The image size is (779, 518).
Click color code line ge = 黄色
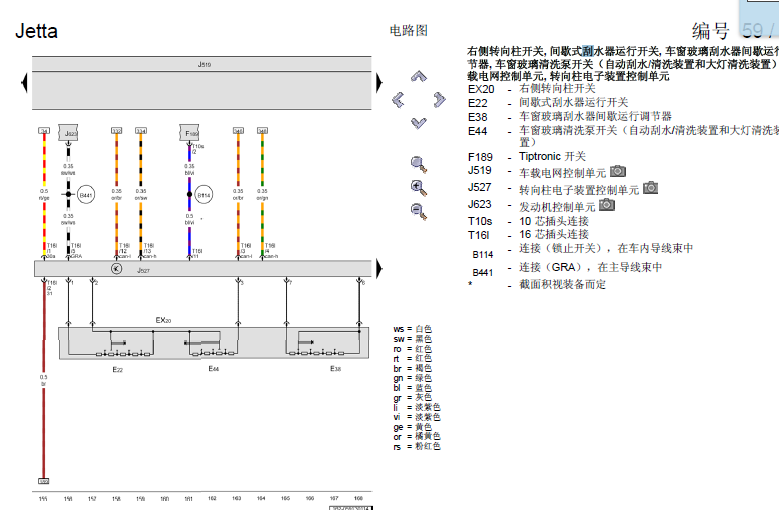tap(412, 427)
